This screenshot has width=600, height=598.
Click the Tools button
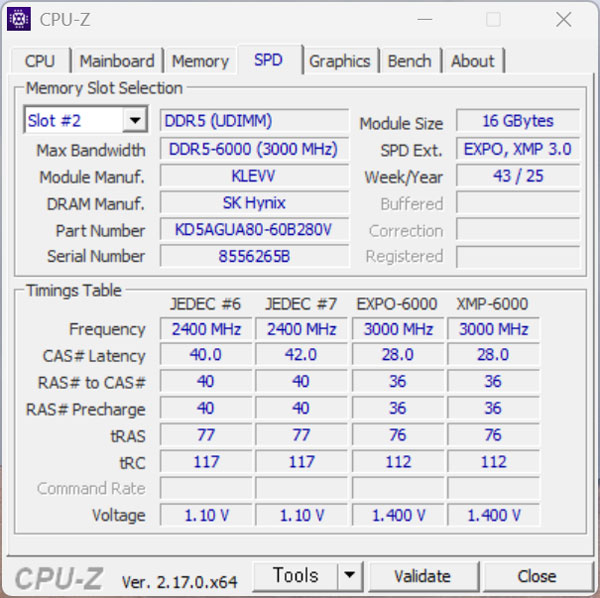295,575
